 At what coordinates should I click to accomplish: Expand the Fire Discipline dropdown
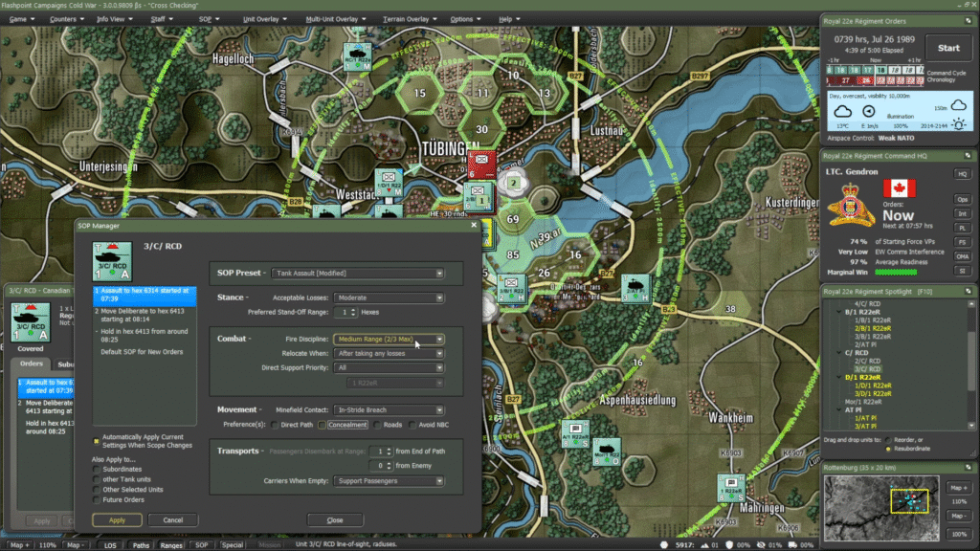(389, 339)
